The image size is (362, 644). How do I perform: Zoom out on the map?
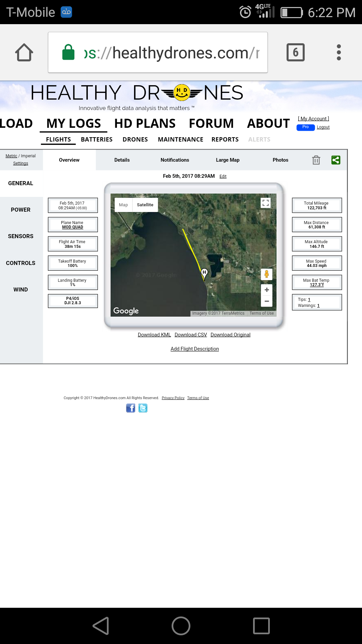[x=267, y=301]
